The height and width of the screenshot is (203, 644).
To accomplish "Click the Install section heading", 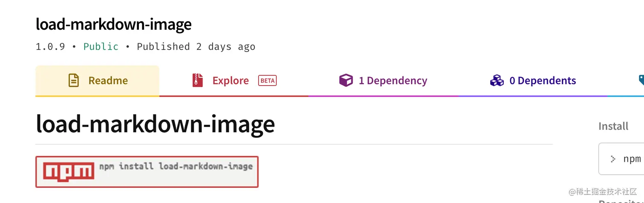I will [613, 126].
